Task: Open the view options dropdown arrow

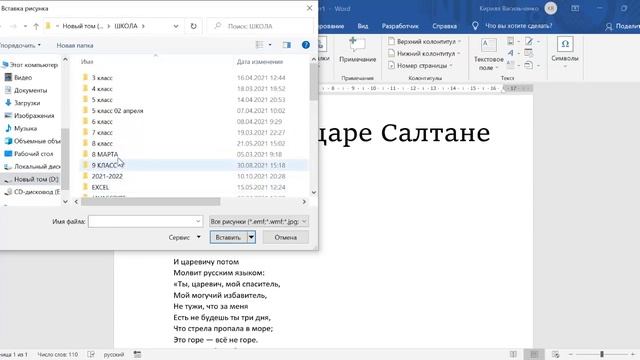Action: pos(270,45)
